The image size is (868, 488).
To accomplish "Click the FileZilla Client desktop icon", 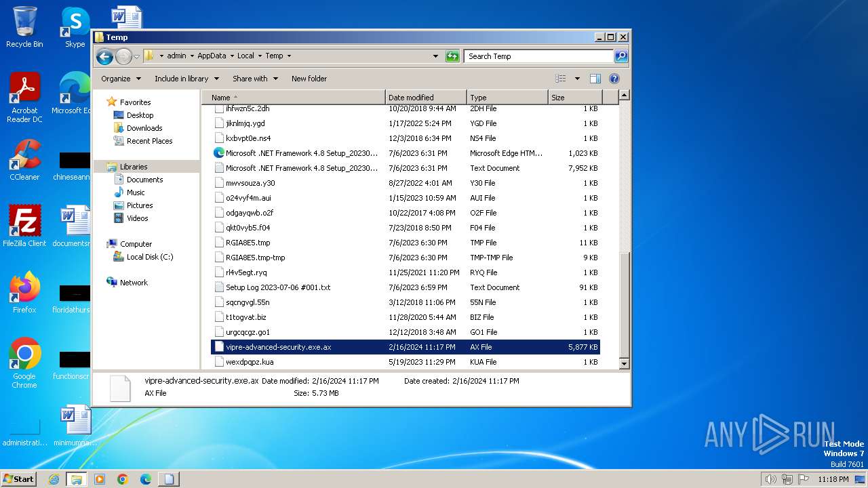I will [24, 226].
